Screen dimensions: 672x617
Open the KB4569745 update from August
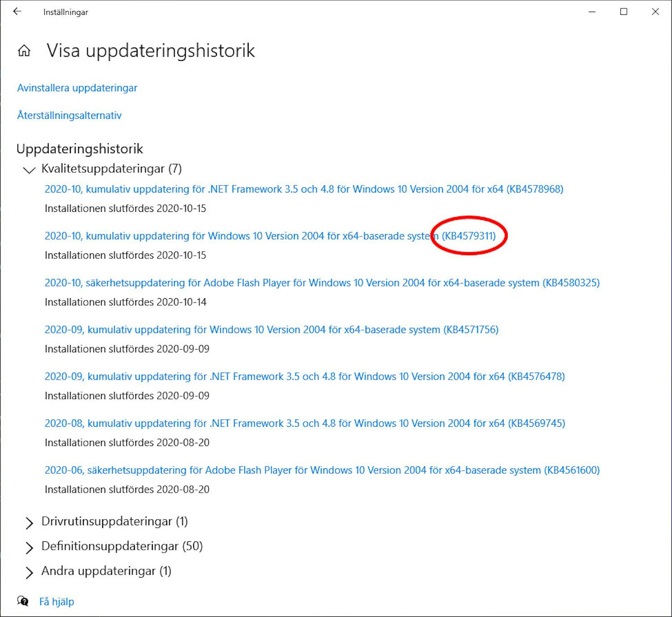(304, 423)
